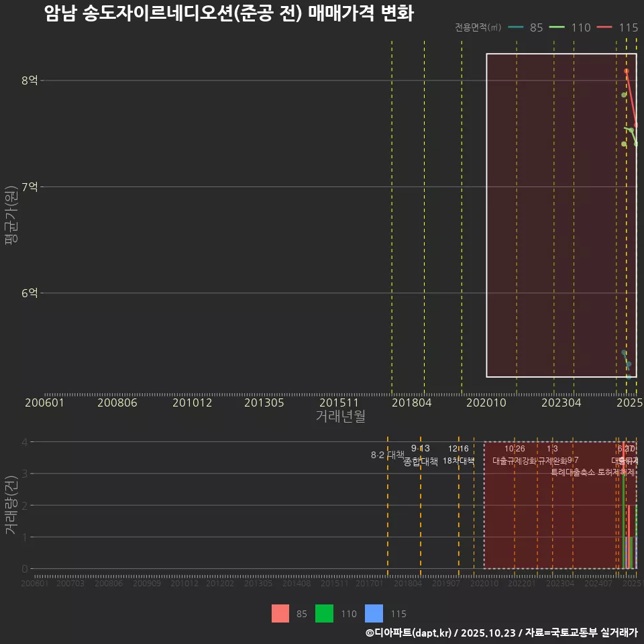644x644 pixels.
Task: Open the 거래년월 axis options
Action: coord(341,416)
